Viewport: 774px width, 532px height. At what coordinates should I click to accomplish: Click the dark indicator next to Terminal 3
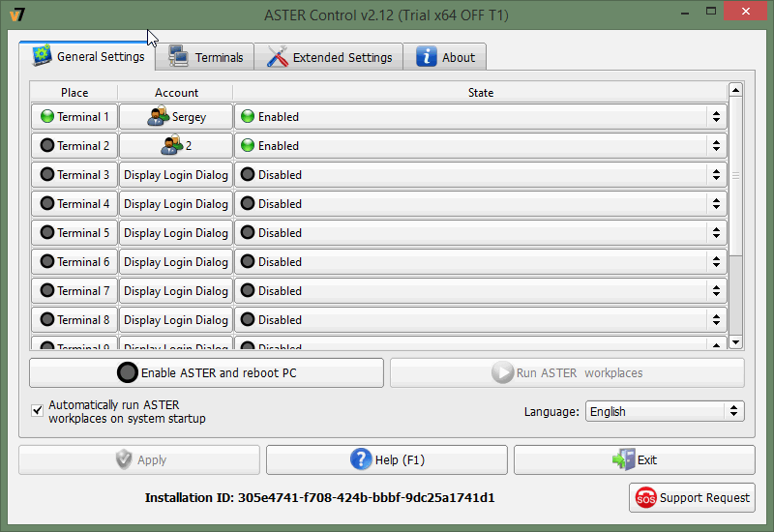tap(46, 175)
